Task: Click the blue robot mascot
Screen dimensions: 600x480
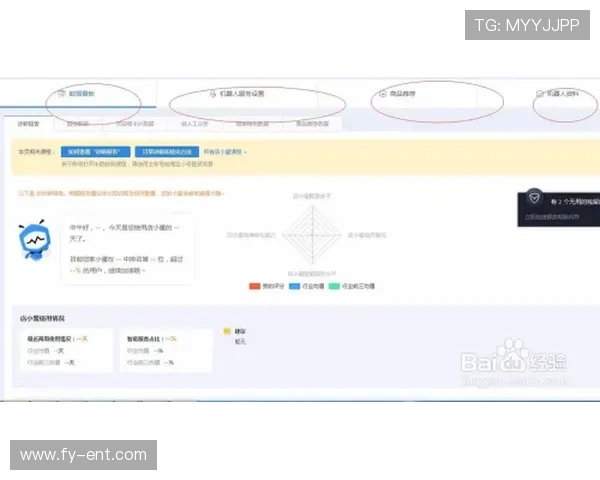Action: [x=34, y=240]
